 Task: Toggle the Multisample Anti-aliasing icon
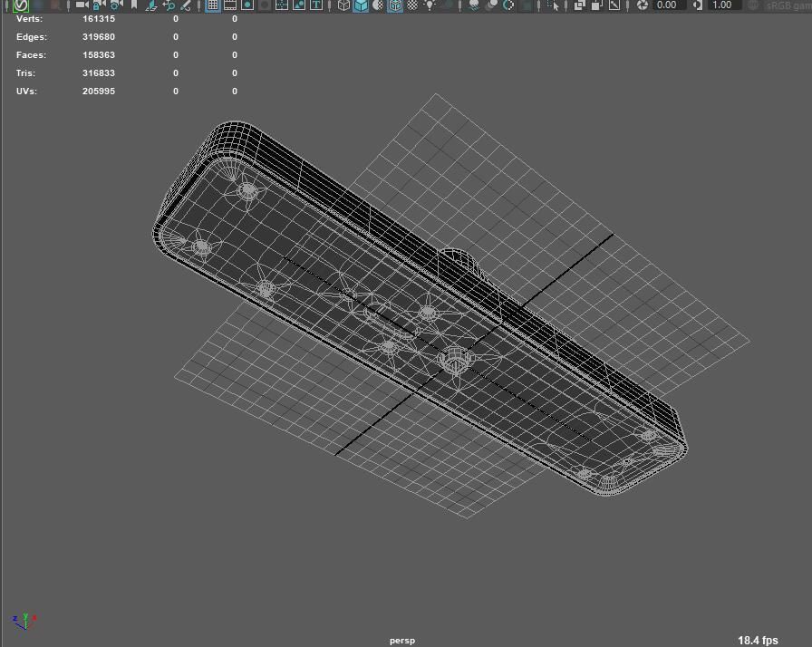(508, 5)
